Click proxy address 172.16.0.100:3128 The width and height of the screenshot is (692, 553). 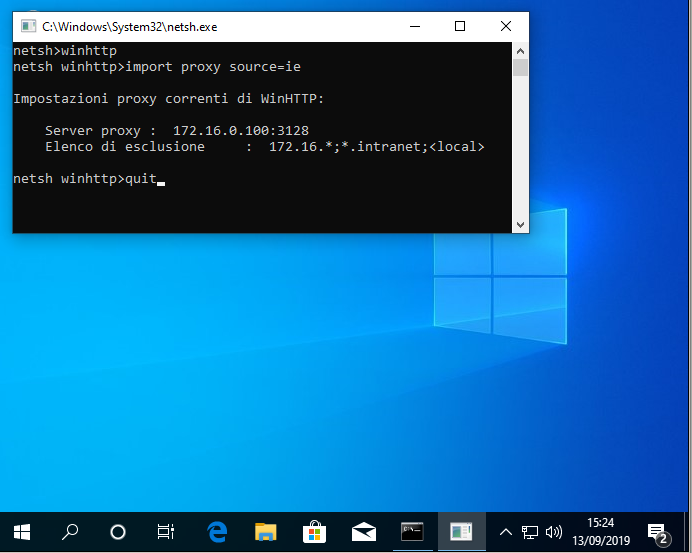[x=241, y=131]
